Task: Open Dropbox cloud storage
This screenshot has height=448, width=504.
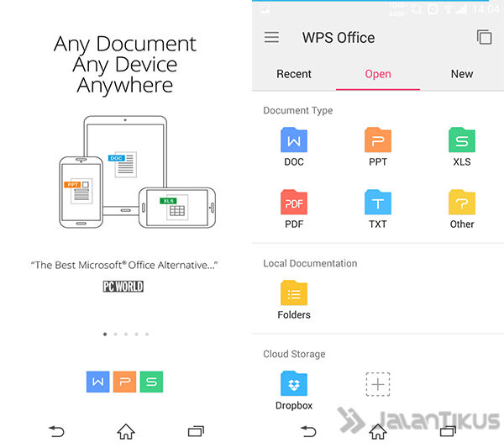Action: pyautogui.click(x=294, y=391)
